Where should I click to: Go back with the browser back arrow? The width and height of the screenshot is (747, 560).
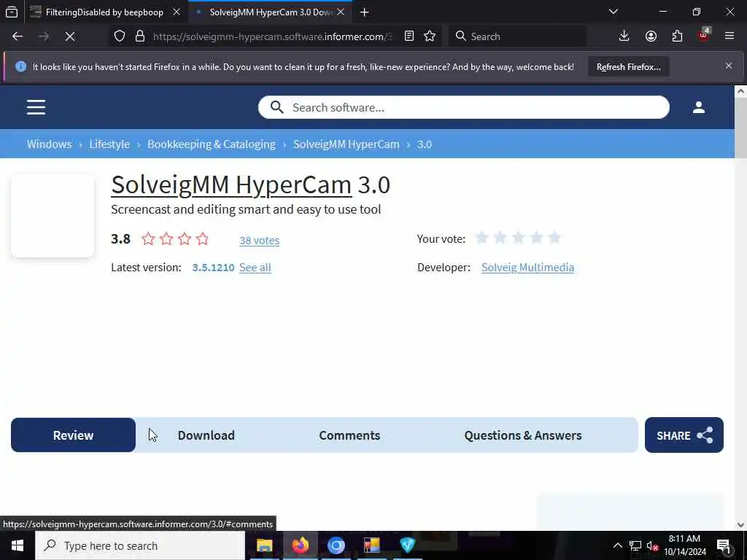point(18,36)
